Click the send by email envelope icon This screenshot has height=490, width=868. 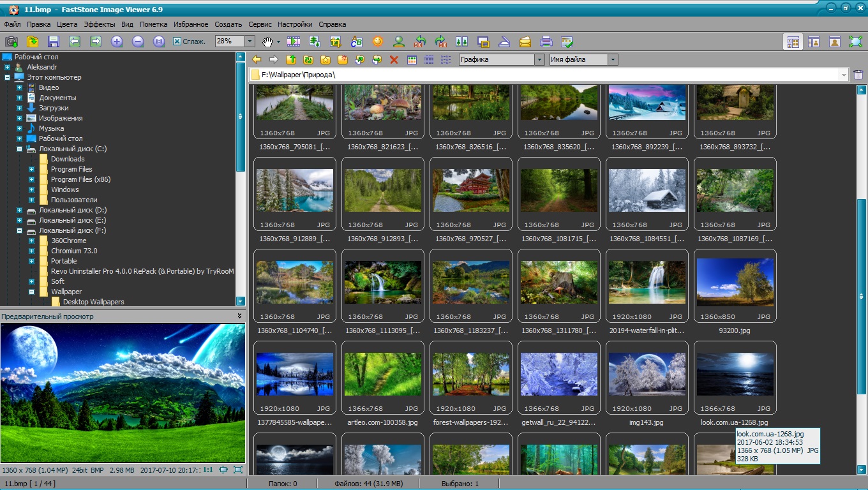pyautogui.click(x=525, y=41)
